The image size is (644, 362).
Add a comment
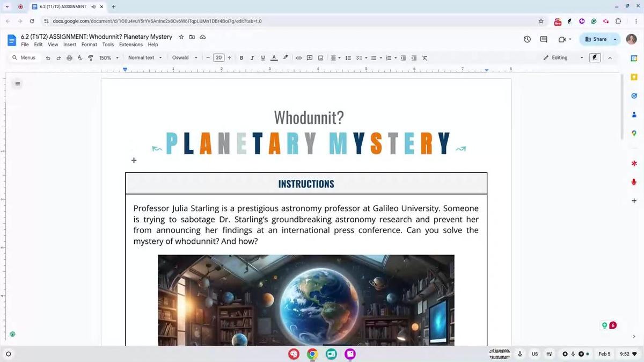pos(309,57)
